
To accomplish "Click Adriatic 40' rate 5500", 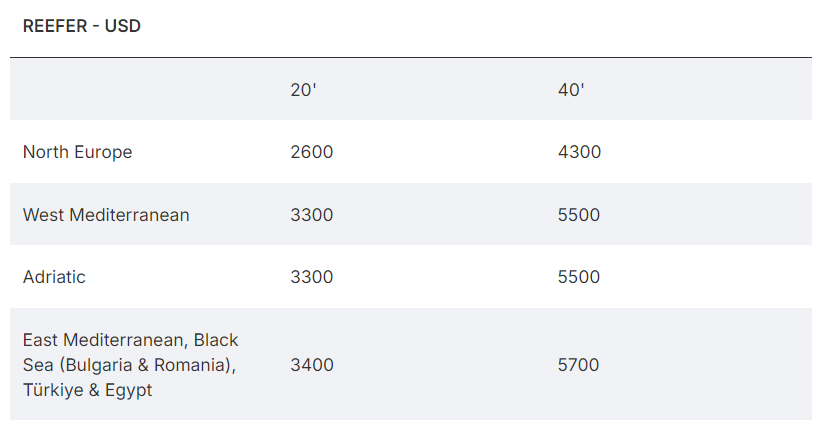I will pos(579,276).
